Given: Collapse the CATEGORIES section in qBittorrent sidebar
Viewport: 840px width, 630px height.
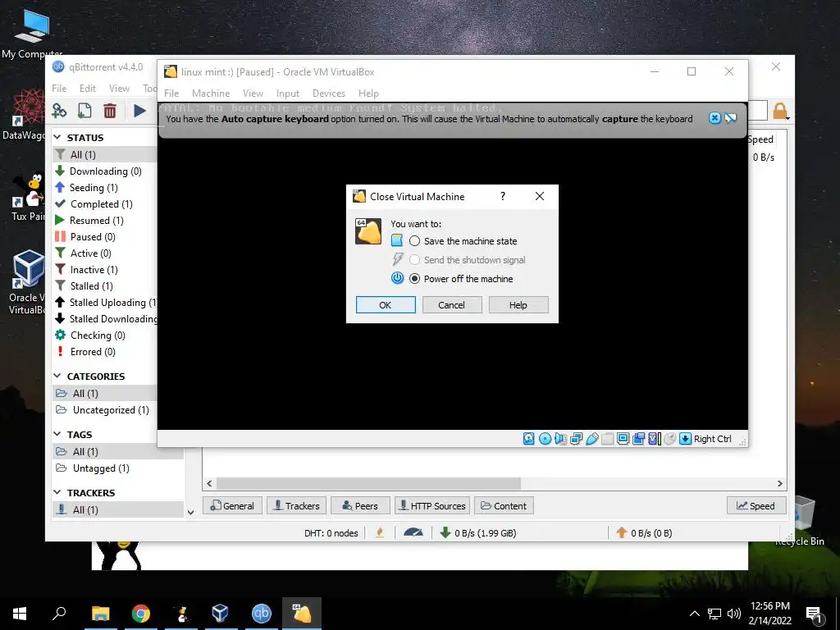Looking at the screenshot, I should [x=57, y=376].
